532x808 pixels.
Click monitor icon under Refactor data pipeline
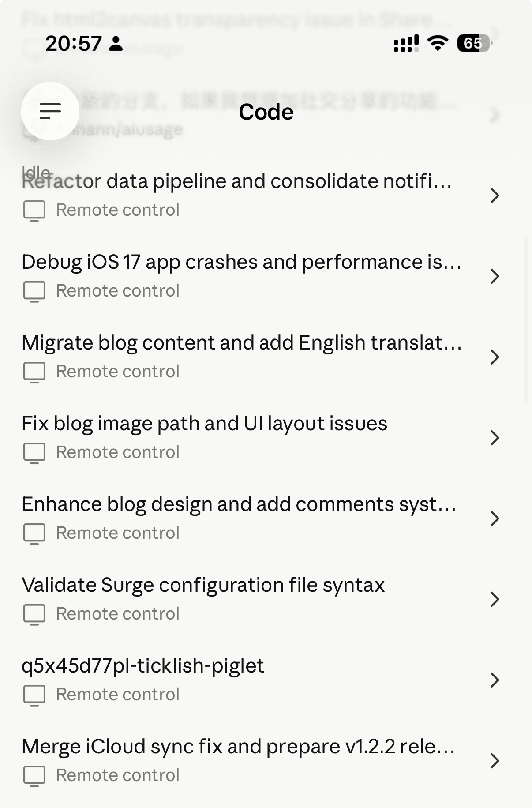[34, 210]
